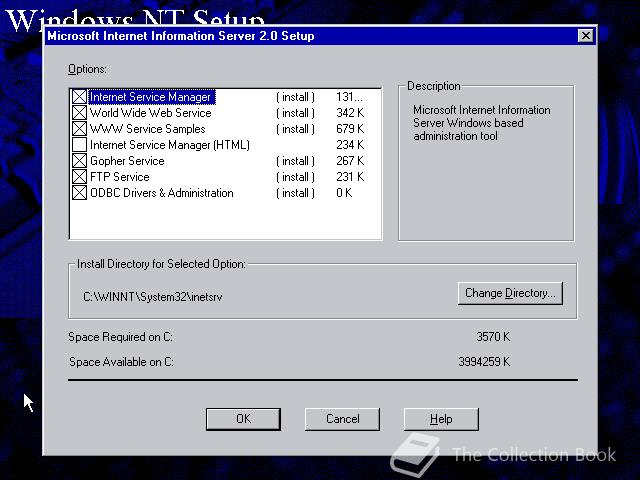Select the Gopher Service label
640x480 pixels.
tap(127, 161)
